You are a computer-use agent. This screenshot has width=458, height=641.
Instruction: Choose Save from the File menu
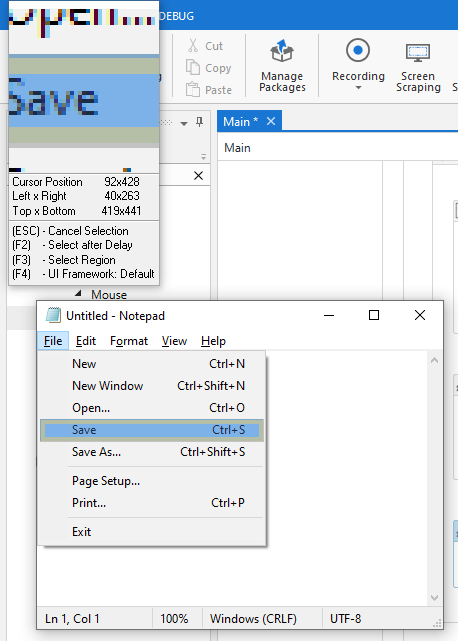tap(152, 430)
